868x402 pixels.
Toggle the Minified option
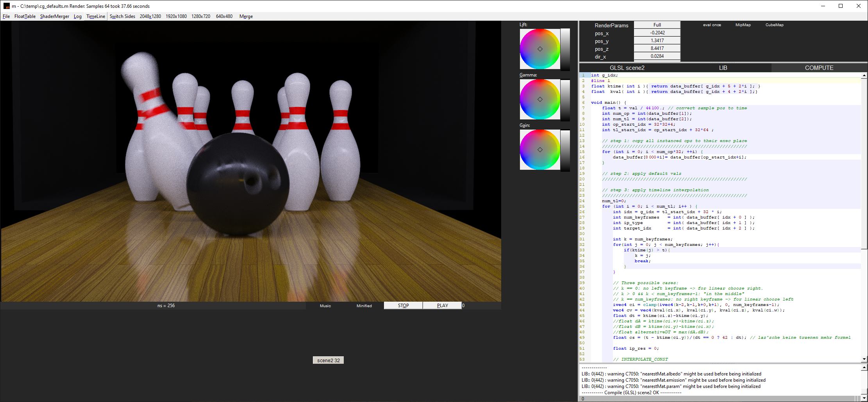pos(364,306)
